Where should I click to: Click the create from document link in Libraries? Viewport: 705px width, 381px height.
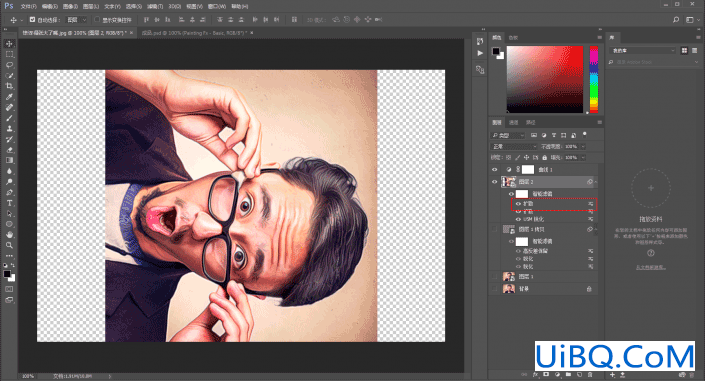651,268
